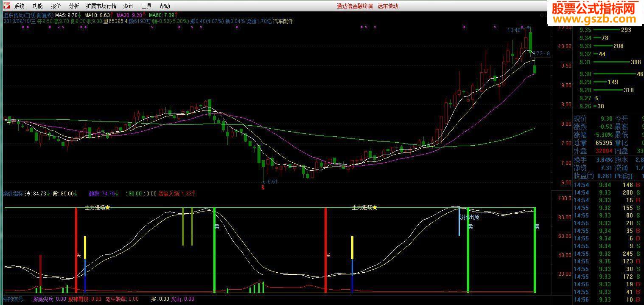Click the 涨幅 -5.30% value
The image size is (644, 305).
(x=603, y=135)
